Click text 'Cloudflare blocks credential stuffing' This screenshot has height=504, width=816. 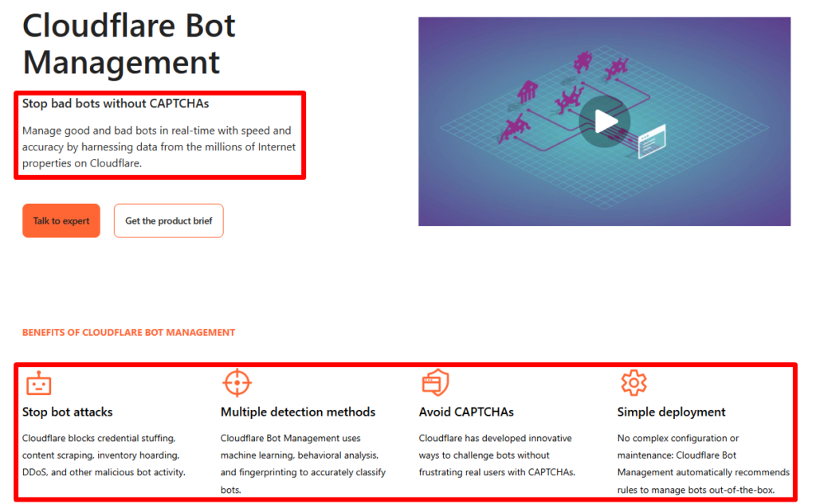[104, 455]
